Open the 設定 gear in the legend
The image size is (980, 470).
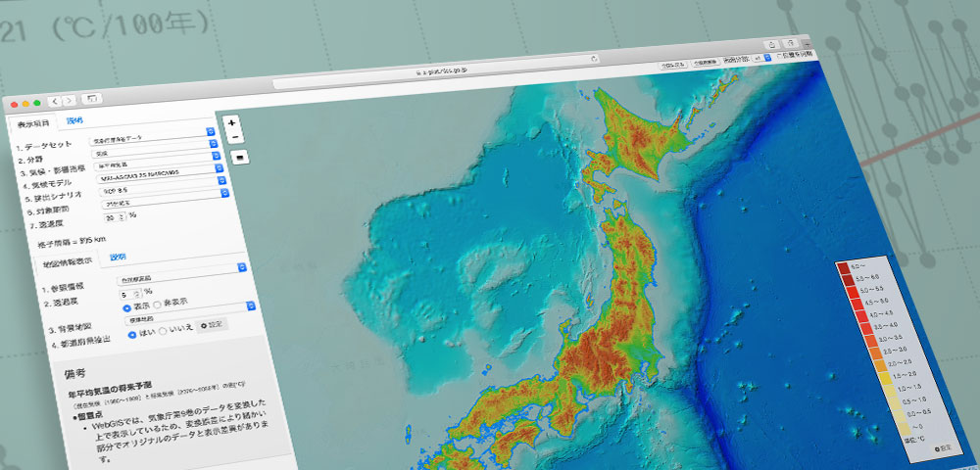pos(942,447)
